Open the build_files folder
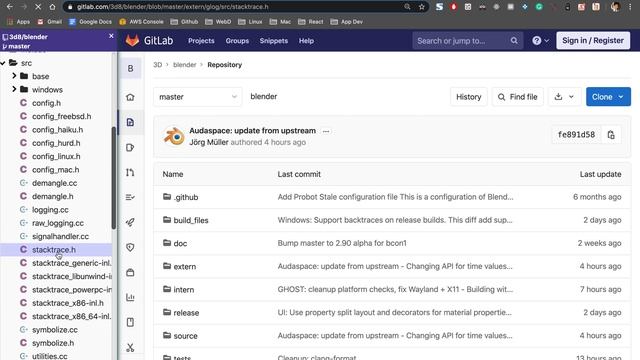The image size is (640, 360). pyautogui.click(x=191, y=220)
